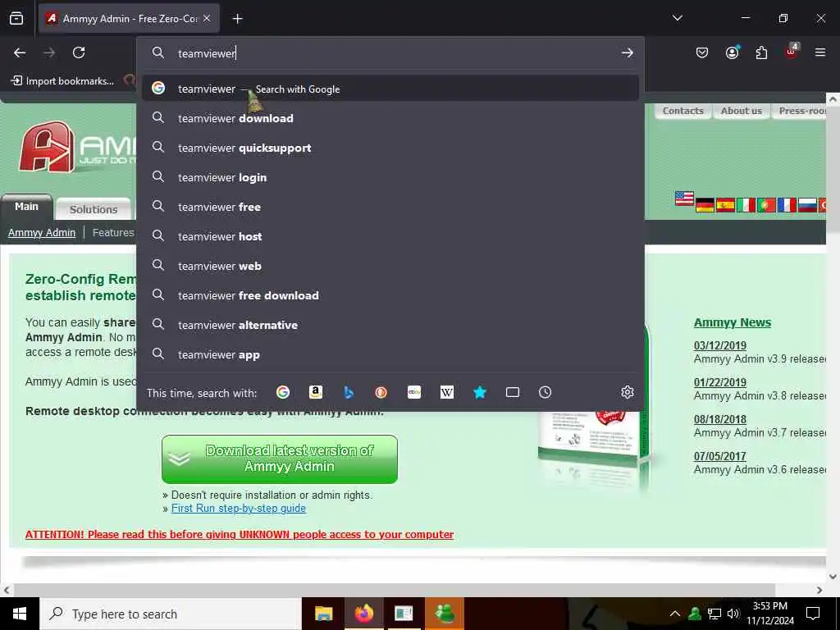Open the Windows Start menu
The width and height of the screenshot is (840, 630).
[20, 614]
